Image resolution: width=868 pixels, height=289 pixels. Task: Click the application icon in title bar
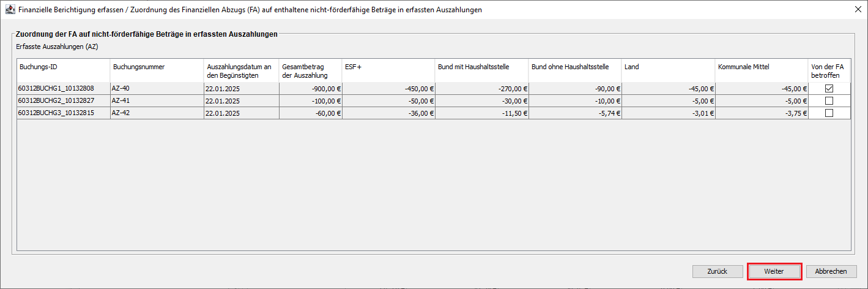click(x=10, y=10)
